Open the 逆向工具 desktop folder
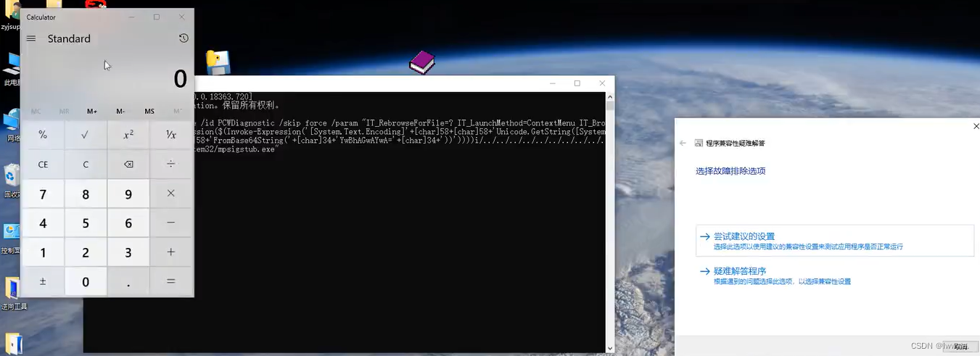This screenshot has width=980, height=356. coord(13,293)
